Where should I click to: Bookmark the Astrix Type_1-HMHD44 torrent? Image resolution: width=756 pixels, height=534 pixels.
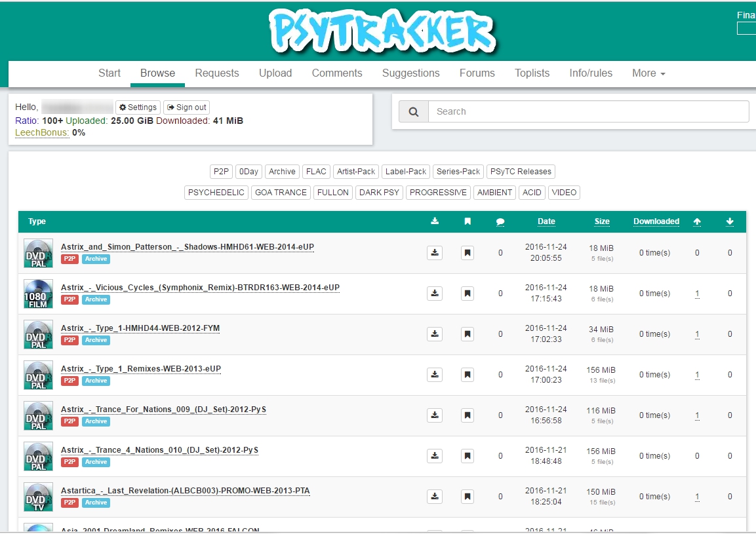[468, 334]
